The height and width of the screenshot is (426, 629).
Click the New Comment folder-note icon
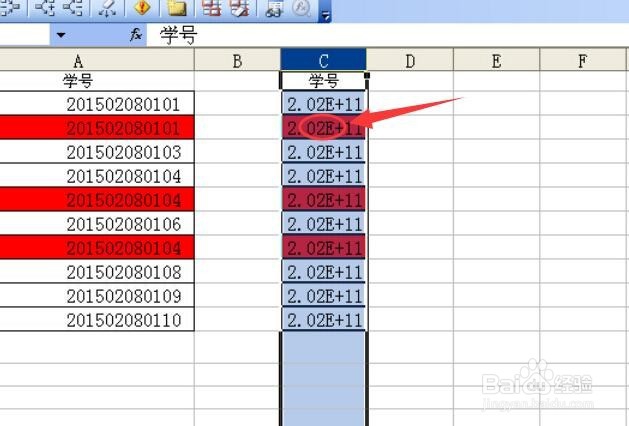click(177, 8)
